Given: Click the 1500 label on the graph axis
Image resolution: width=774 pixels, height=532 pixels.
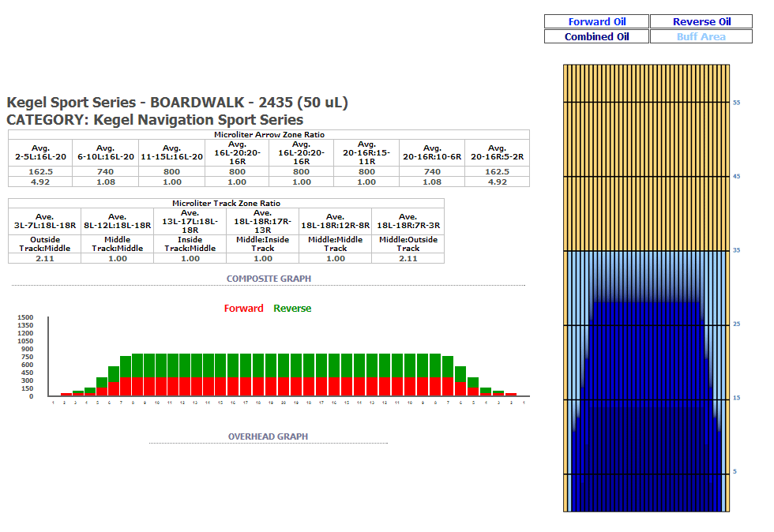Looking at the screenshot, I should pyautogui.click(x=25, y=317).
